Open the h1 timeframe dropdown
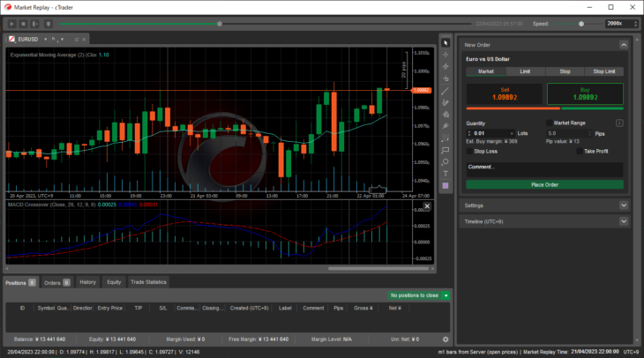 [x=62, y=40]
